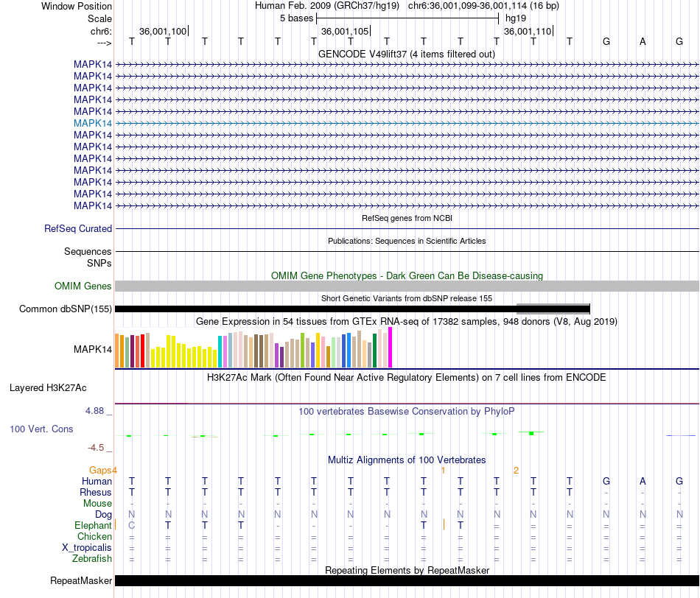Select the Zebrafish alignment row label
The height and width of the screenshot is (598, 700).
point(92,559)
